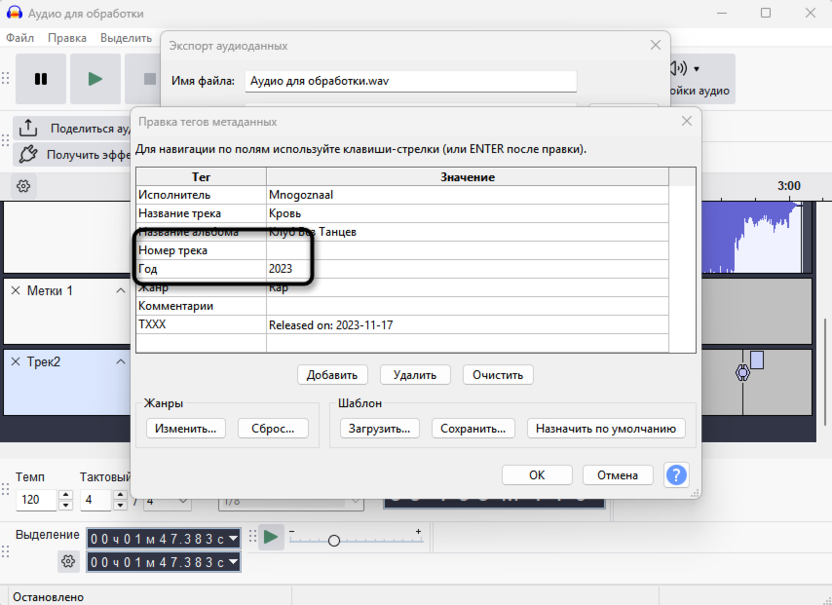This screenshot has width=832, height=605.
Task: Open first selection time format dropdown
Action: coord(233,539)
